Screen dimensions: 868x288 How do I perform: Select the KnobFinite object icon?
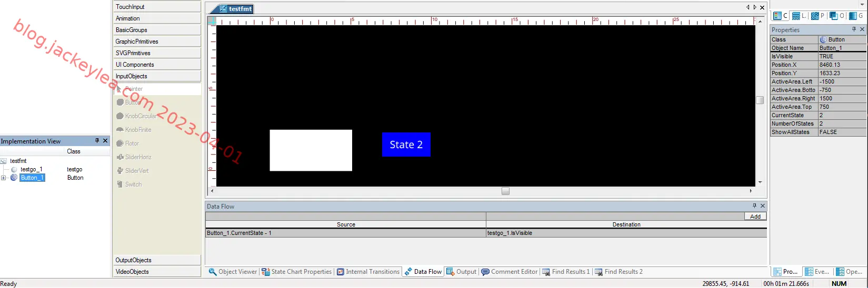coord(120,130)
